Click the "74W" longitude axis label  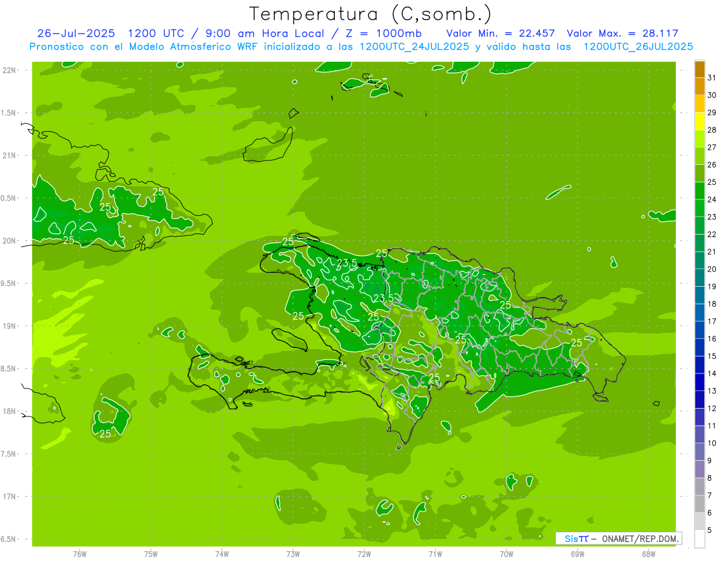click(222, 554)
